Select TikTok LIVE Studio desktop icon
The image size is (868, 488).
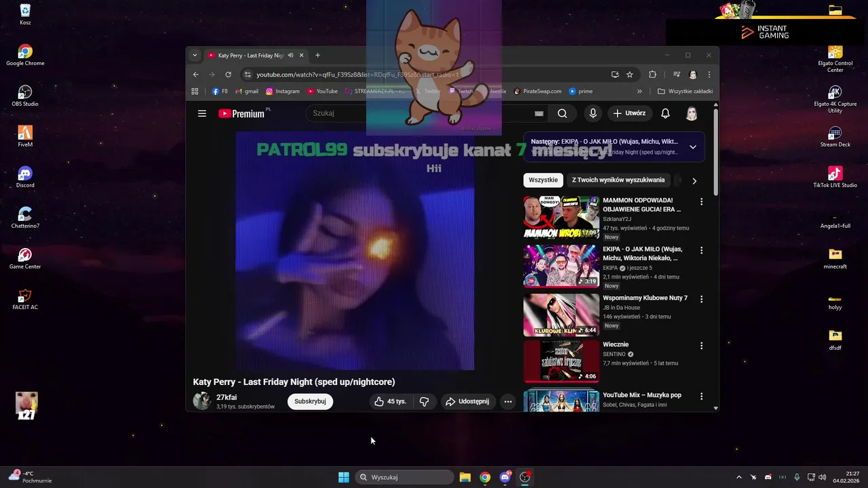835,176
